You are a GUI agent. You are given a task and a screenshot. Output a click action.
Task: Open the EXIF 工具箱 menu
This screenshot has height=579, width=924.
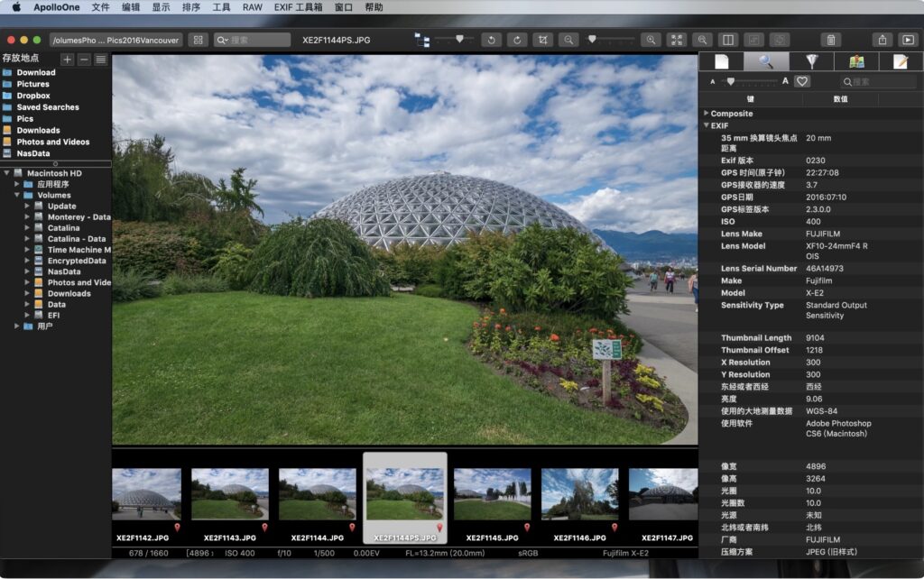point(298,7)
